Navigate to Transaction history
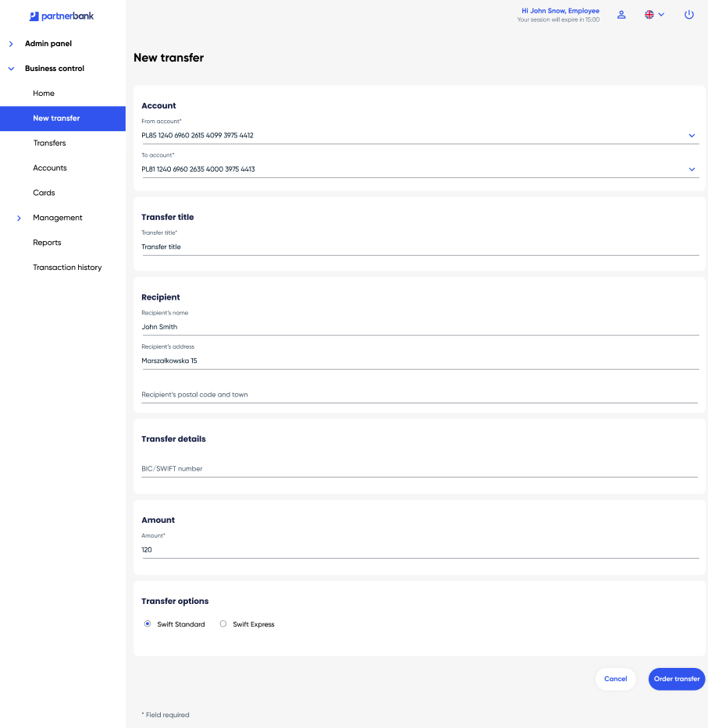The height and width of the screenshot is (728, 708). [x=67, y=268]
